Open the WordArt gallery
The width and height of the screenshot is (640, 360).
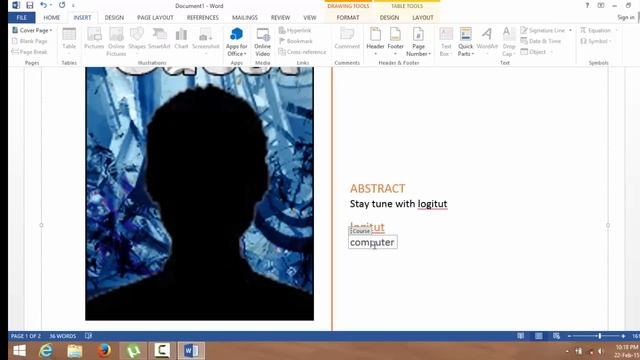point(487,42)
